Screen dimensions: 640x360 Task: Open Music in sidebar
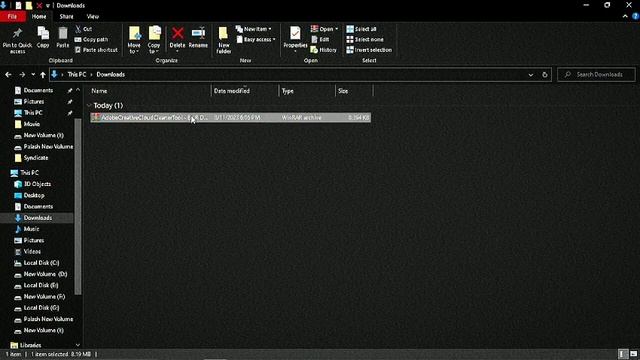(x=31, y=229)
